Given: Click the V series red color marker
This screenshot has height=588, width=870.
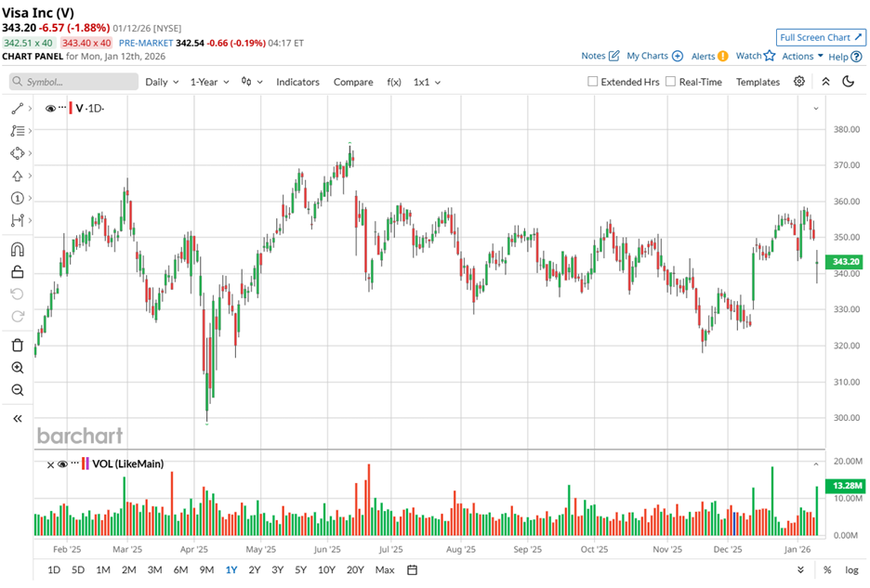Looking at the screenshot, I should click(71, 109).
